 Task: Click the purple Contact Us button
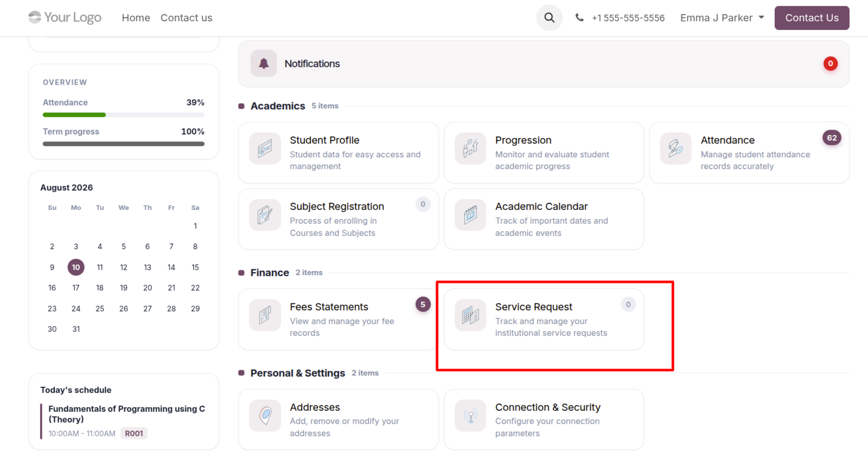pos(812,18)
